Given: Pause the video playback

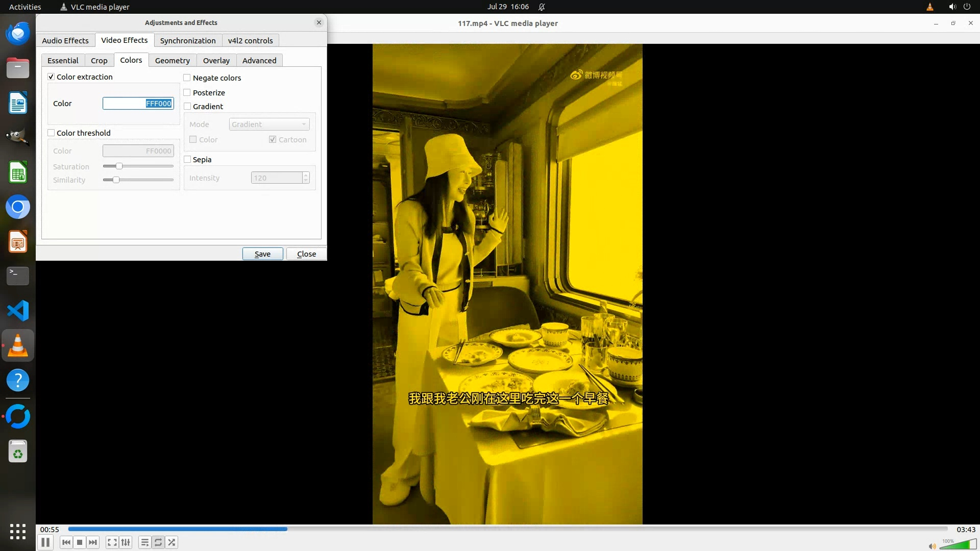Looking at the screenshot, I should (45, 542).
